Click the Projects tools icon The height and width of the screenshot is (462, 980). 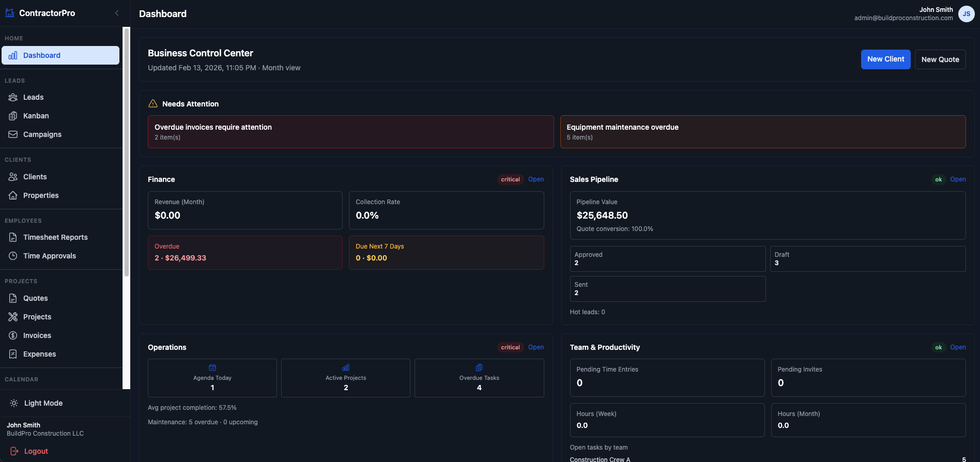pos(13,317)
